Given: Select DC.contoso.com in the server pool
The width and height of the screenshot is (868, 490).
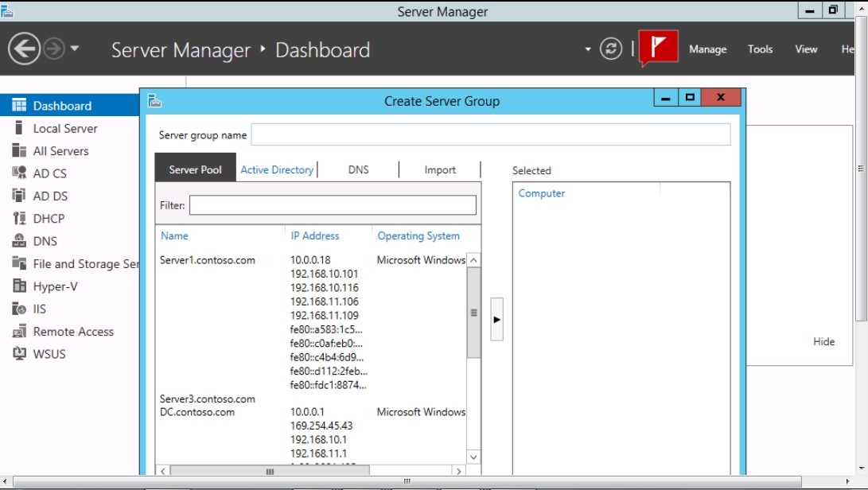Looking at the screenshot, I should click(197, 412).
